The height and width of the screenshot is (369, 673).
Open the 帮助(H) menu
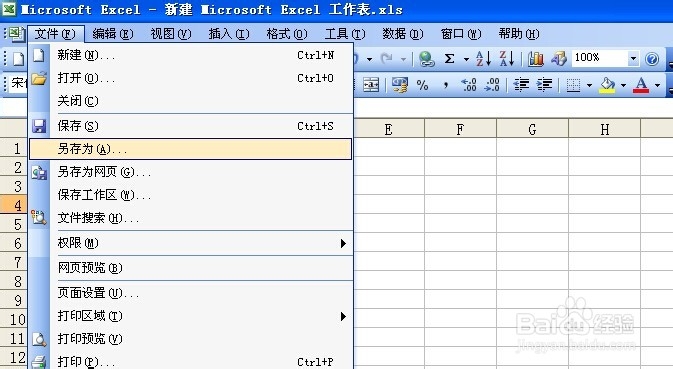pyautogui.click(x=519, y=33)
